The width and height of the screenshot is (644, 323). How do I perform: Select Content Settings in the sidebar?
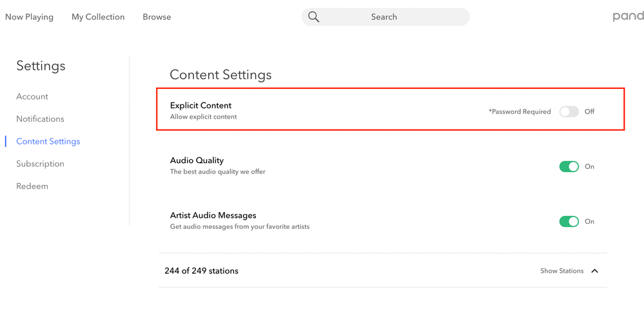(x=48, y=141)
